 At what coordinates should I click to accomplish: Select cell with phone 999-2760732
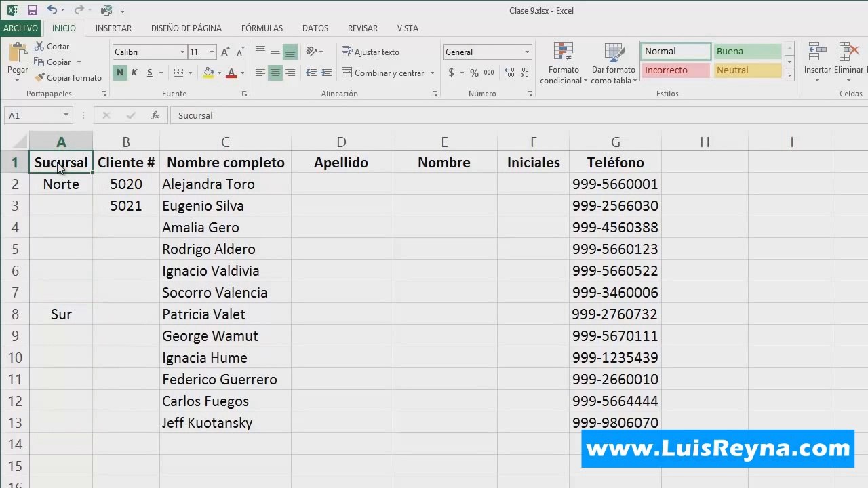click(x=615, y=314)
